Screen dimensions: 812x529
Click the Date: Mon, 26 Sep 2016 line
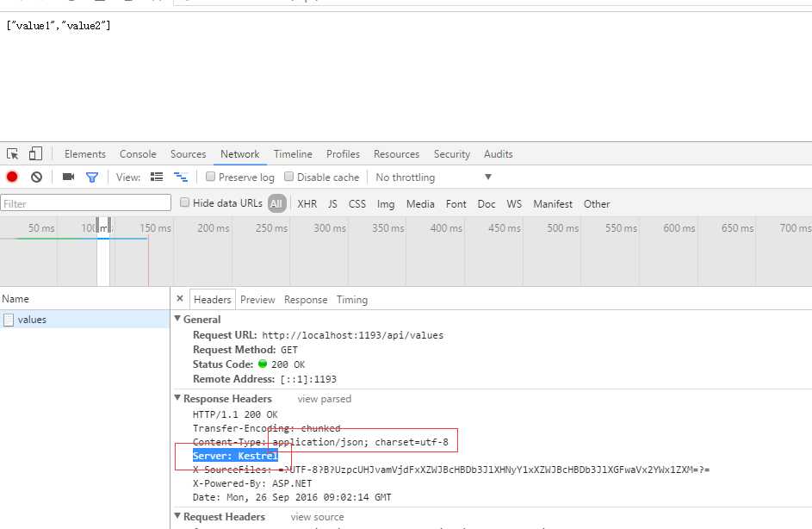292,497
